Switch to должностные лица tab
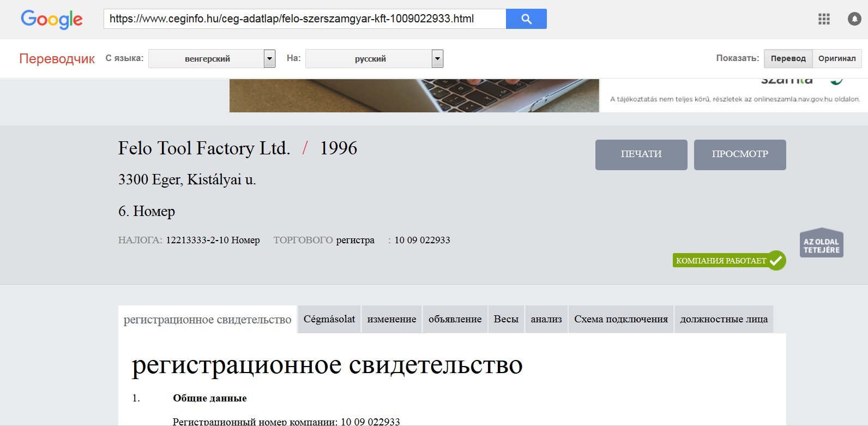Screen dimensions: 868x426 coord(724,319)
